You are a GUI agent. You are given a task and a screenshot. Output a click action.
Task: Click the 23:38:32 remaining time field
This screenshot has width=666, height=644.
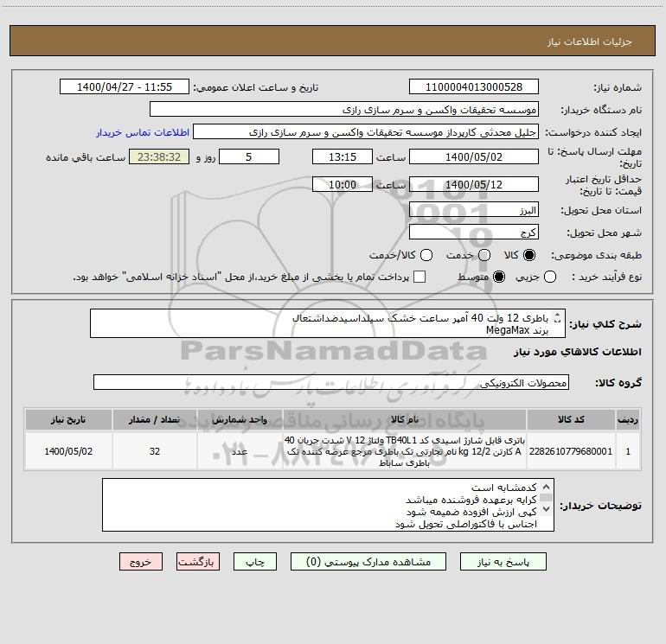(x=159, y=156)
